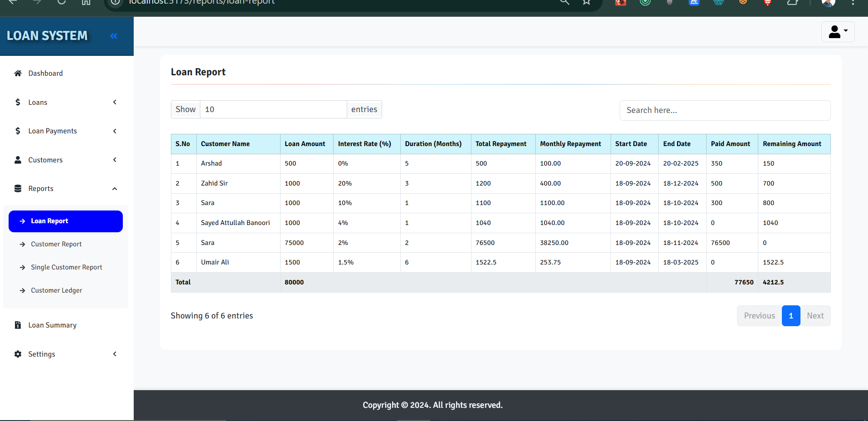The width and height of the screenshot is (868, 421).
Task: Expand the Loans submenu chevron
Action: click(x=115, y=102)
